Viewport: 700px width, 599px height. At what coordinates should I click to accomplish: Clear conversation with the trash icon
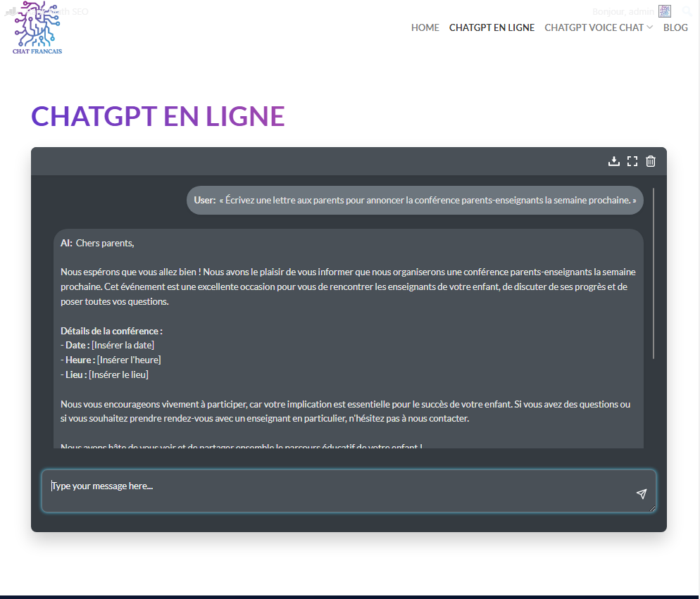point(651,161)
